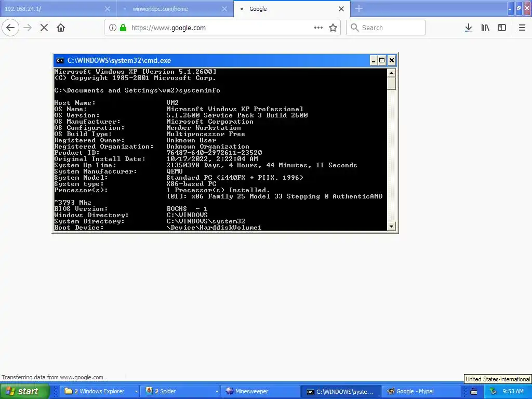532x399 pixels.
Task: Expand the Windows Explorer group dropdown arrow
Action: (137, 391)
